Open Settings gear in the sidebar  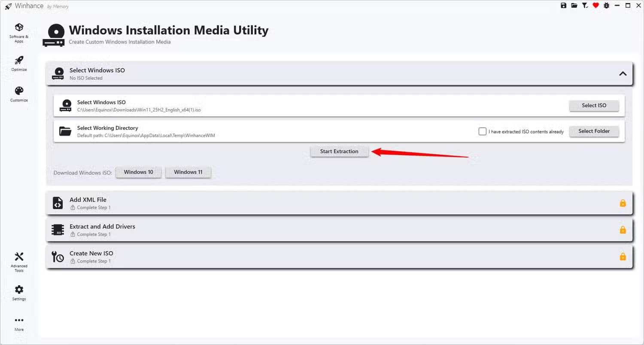19,293
